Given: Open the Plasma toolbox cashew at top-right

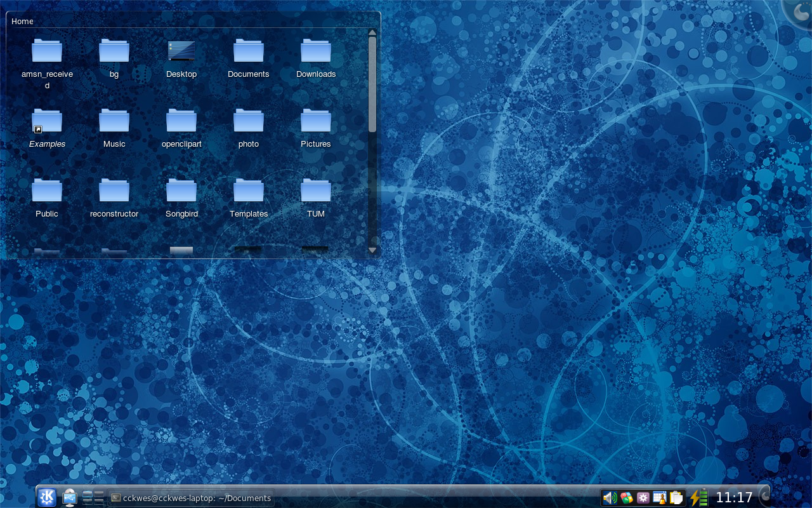Looking at the screenshot, I should tap(801, 11).
